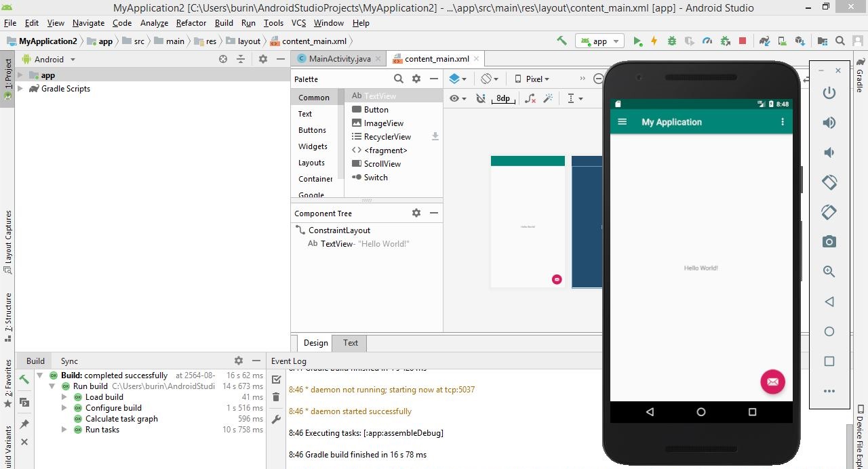Take an emulator screenshot with camera icon
Image resolution: width=868 pixels, height=469 pixels.
tap(829, 242)
